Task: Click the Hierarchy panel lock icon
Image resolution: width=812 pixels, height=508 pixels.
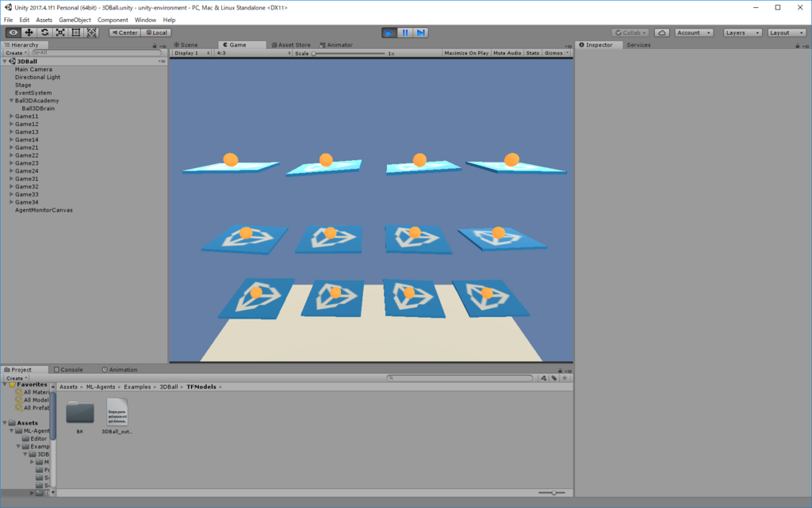Action: (155, 45)
